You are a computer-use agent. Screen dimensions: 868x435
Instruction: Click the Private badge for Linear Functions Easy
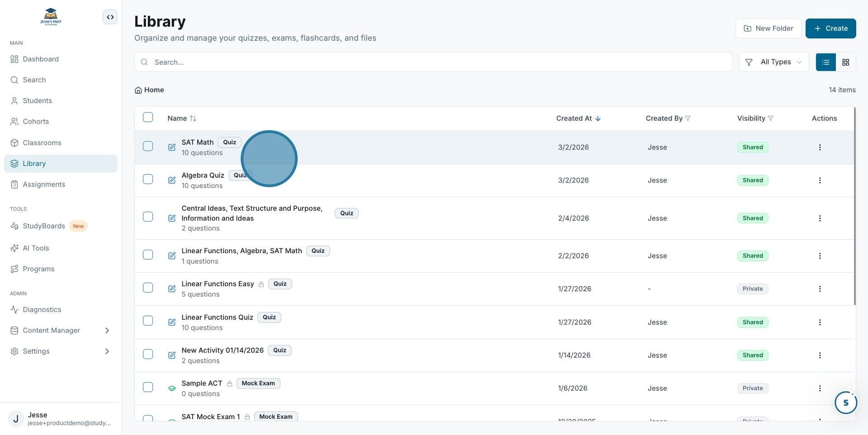(x=753, y=289)
